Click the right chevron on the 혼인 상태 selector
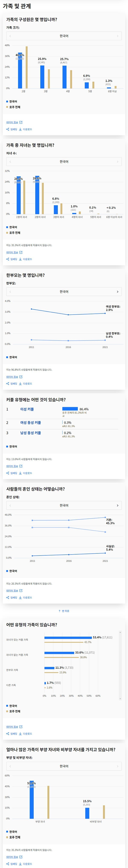The image size is (128, 868). click(x=118, y=506)
